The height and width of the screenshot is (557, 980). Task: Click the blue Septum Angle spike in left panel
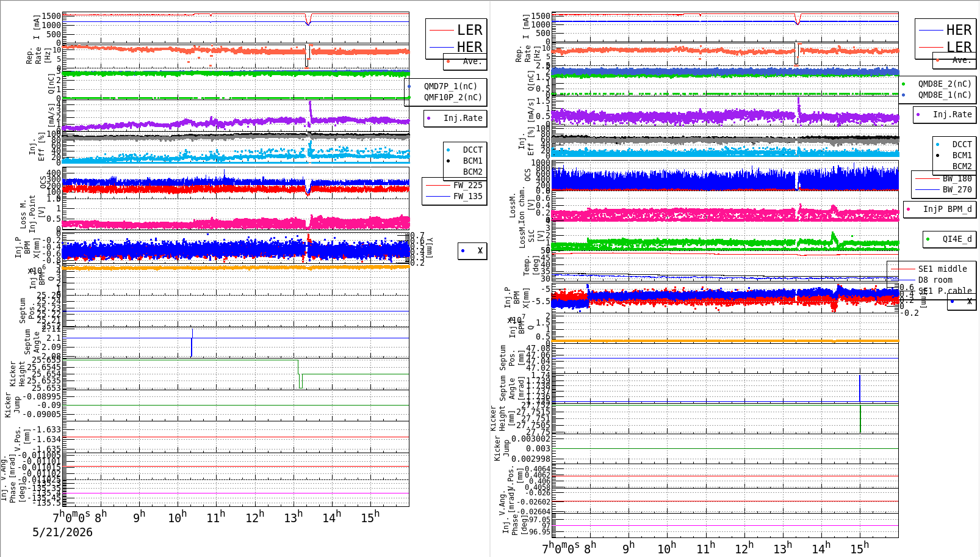click(192, 342)
